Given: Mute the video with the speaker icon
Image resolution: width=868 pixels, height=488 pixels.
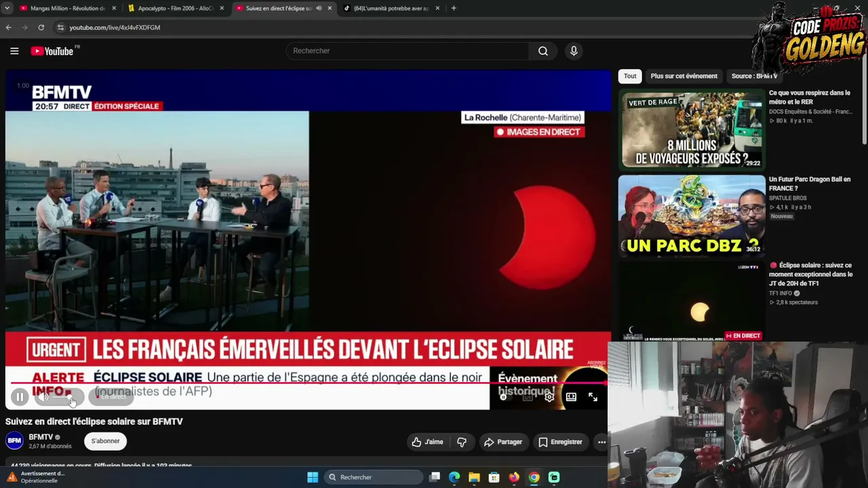Looking at the screenshot, I should click(44, 397).
